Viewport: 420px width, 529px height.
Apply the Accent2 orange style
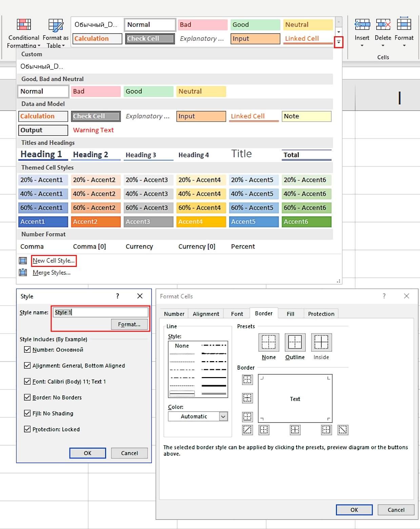click(96, 221)
